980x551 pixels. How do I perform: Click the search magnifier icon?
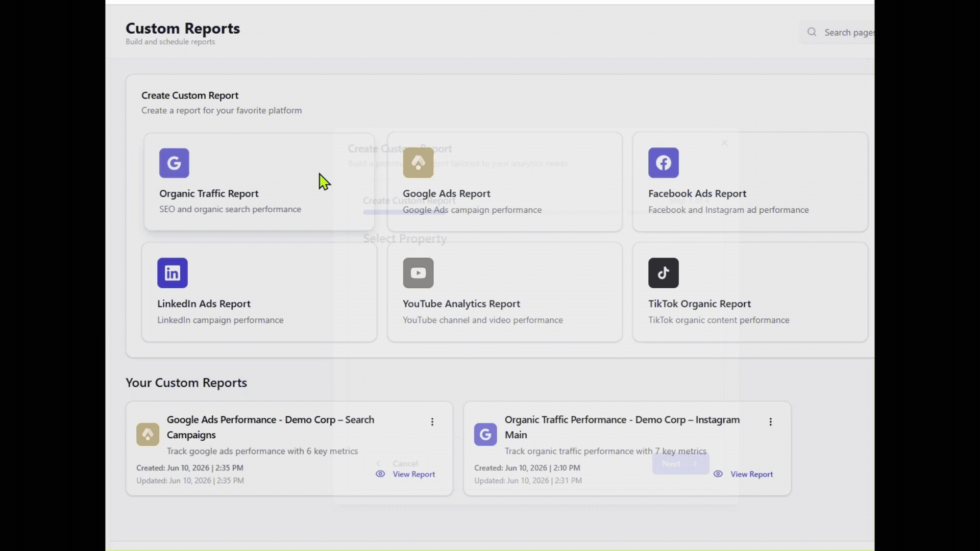coord(812,32)
